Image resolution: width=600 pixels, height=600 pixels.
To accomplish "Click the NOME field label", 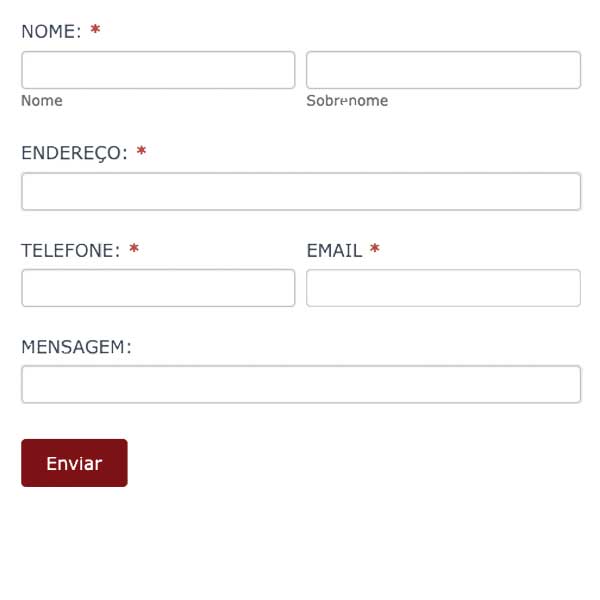I will [x=50, y=32].
